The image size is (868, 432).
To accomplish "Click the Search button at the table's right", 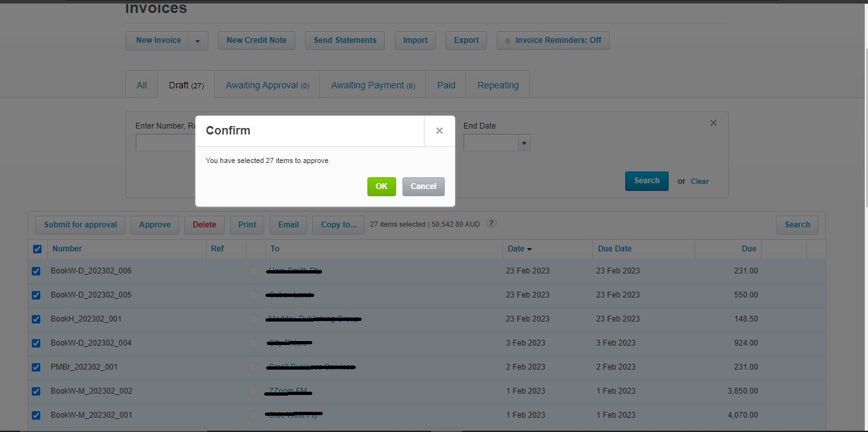I will (x=797, y=225).
